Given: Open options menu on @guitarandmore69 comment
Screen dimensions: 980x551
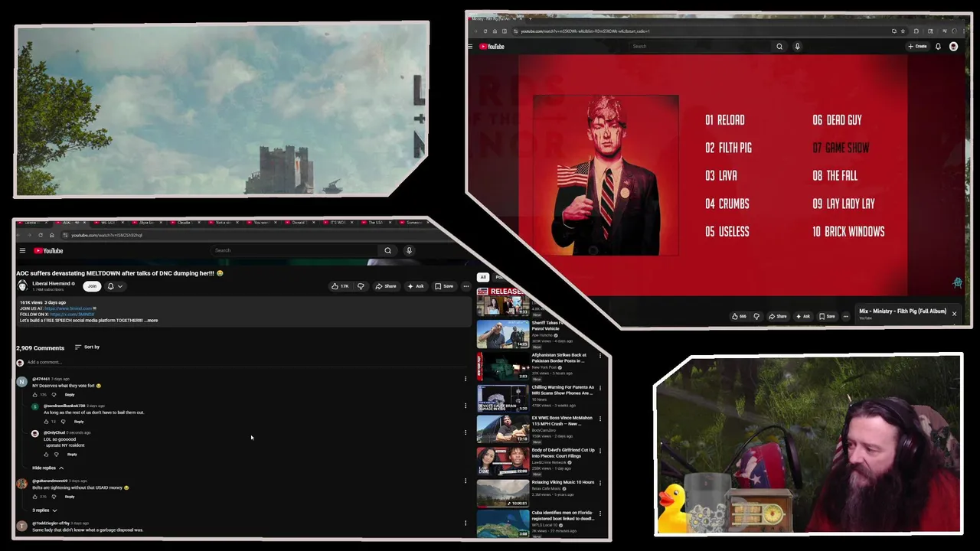Looking at the screenshot, I should (x=465, y=481).
